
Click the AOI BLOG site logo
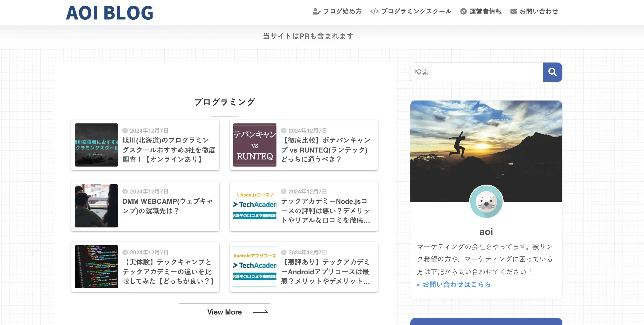click(x=109, y=13)
